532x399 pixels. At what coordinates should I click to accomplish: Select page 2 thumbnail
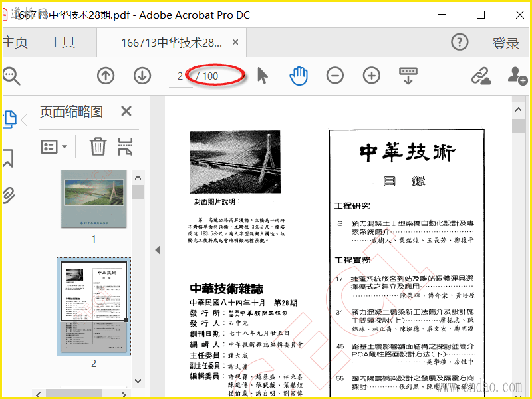click(x=94, y=307)
